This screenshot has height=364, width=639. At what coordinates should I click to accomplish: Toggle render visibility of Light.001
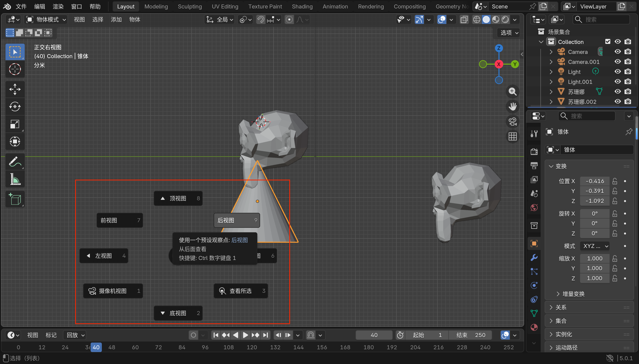pos(628,82)
